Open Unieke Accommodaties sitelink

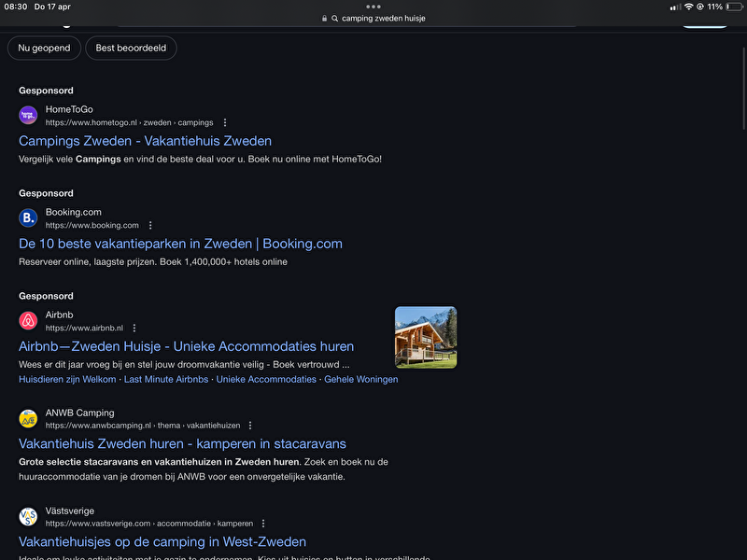(x=266, y=380)
